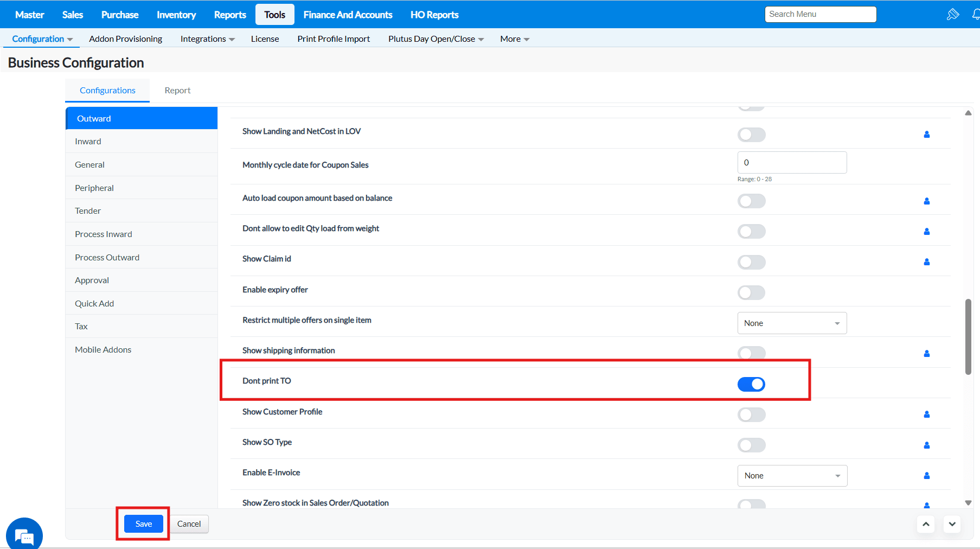Enable Show Claim id switch
The image size is (980, 549).
click(751, 262)
